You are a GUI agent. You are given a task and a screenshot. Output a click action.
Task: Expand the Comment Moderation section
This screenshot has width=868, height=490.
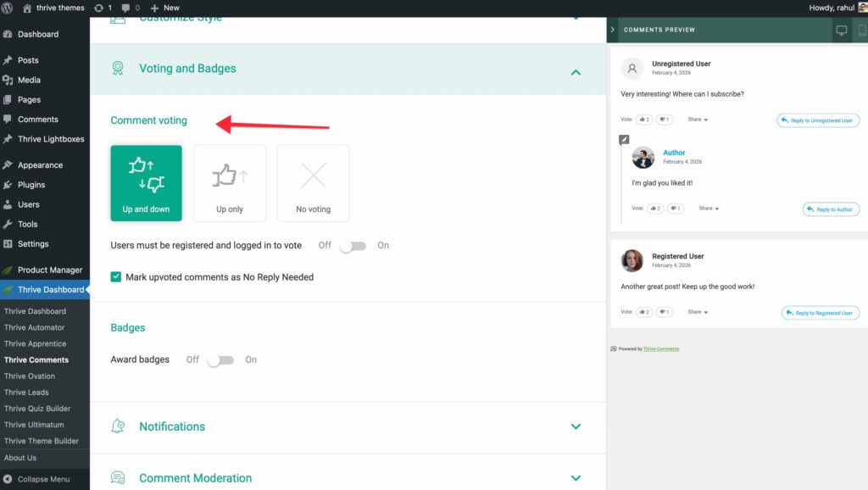[x=576, y=478]
